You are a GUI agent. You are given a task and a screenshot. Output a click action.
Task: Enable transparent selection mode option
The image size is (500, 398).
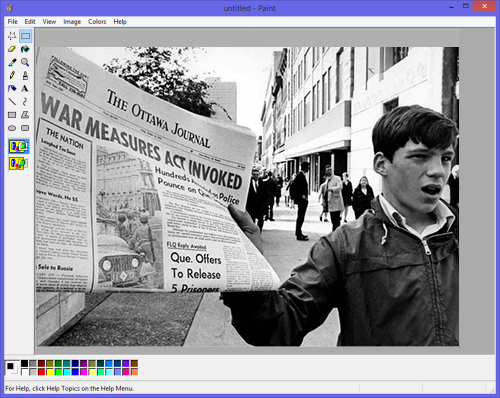19,163
